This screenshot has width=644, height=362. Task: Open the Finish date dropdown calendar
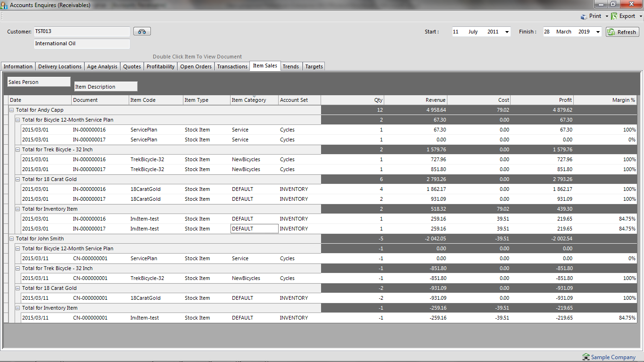(598, 32)
